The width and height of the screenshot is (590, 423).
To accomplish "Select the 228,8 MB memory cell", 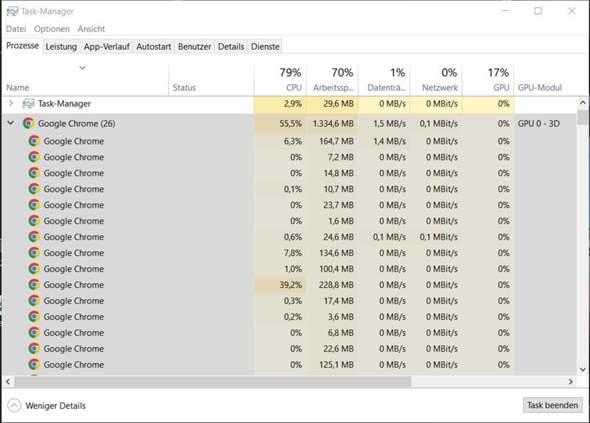I will 332,285.
